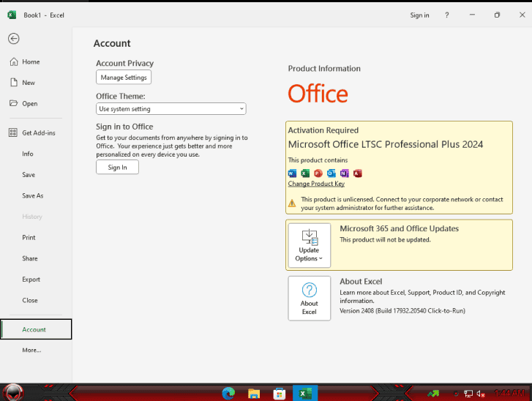The image size is (532, 401).
Task: Launch Microsoft Store from the taskbar
Action: 279,394
